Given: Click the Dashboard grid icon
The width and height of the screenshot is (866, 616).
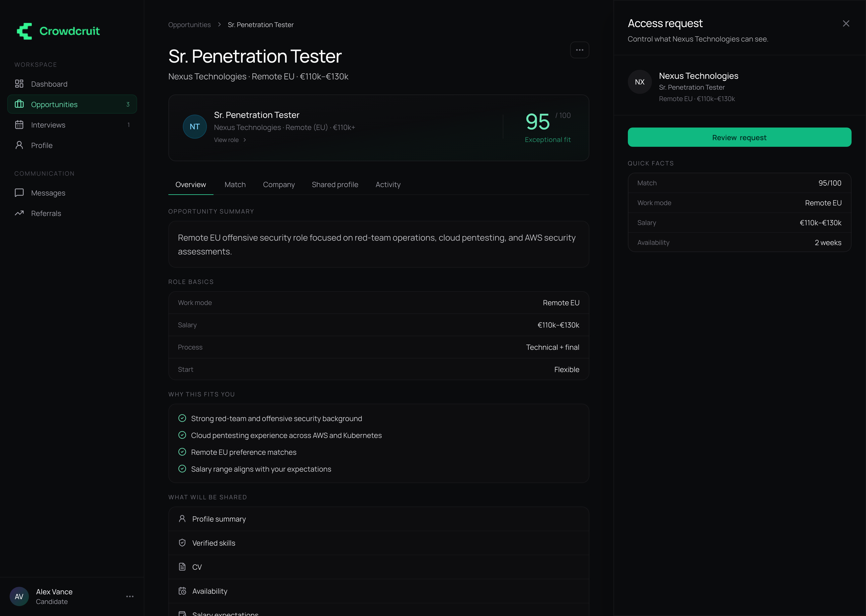Looking at the screenshot, I should tap(19, 84).
